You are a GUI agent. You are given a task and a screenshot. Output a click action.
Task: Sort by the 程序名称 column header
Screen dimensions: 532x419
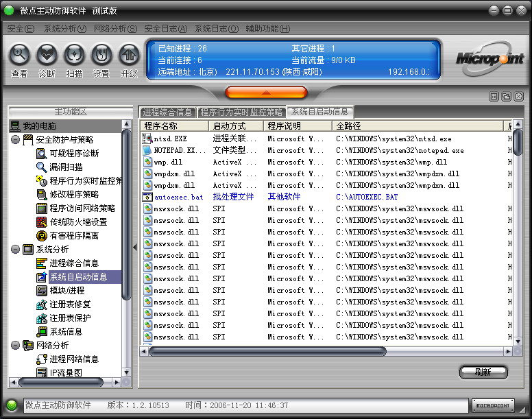[x=175, y=126]
